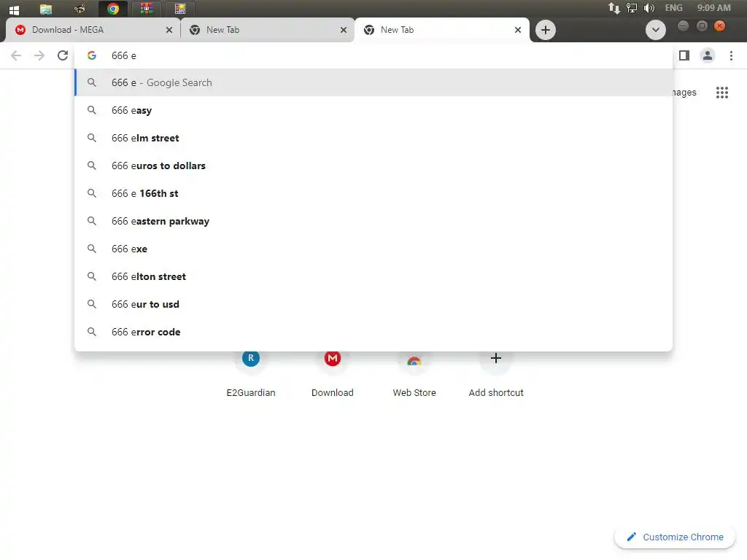
Task: Choose '666 elton street' suggestion
Action: (x=373, y=276)
